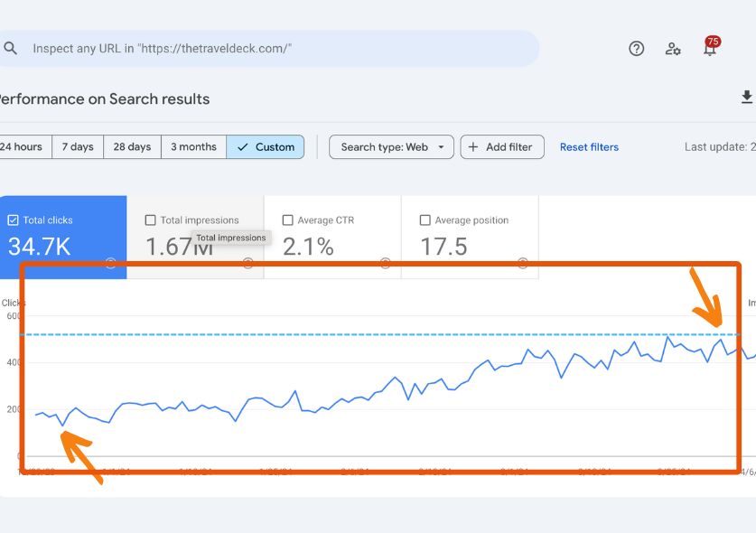Select the 7 days date range

pos(78,147)
